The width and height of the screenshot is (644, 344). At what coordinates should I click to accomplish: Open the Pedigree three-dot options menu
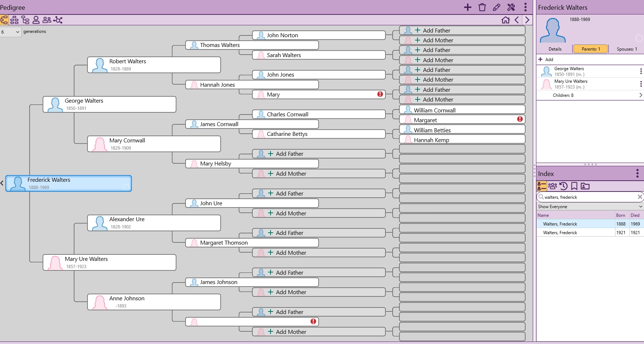coord(526,7)
